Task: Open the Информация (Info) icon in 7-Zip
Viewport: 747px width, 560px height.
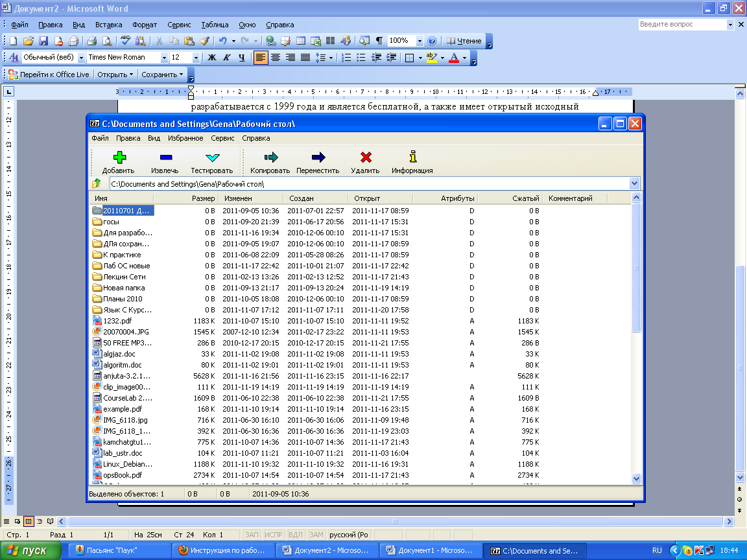Action: coord(413,157)
